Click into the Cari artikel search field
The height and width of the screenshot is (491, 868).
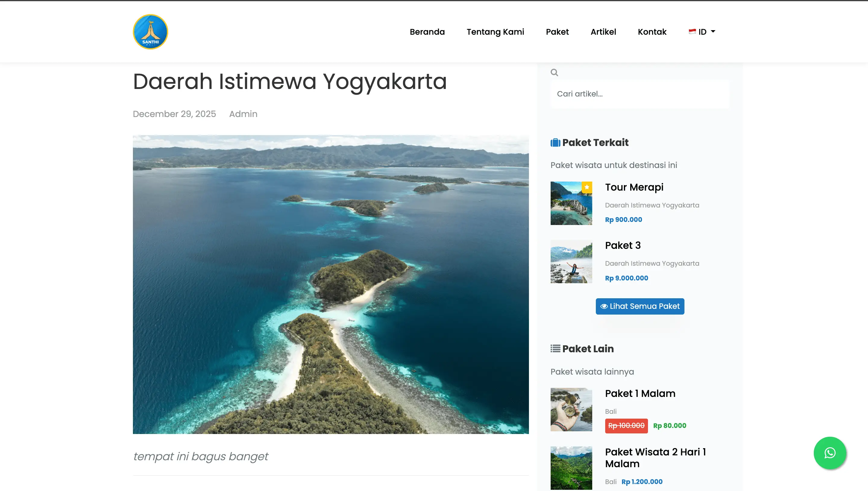tap(639, 94)
